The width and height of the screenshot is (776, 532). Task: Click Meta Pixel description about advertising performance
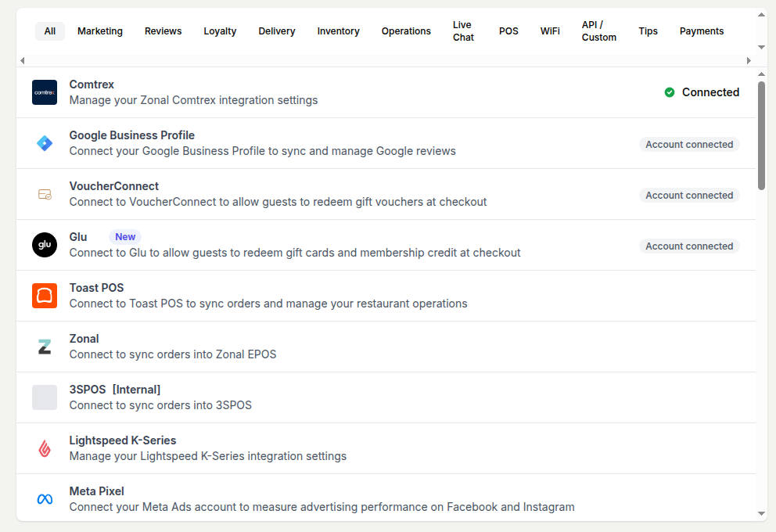click(322, 507)
